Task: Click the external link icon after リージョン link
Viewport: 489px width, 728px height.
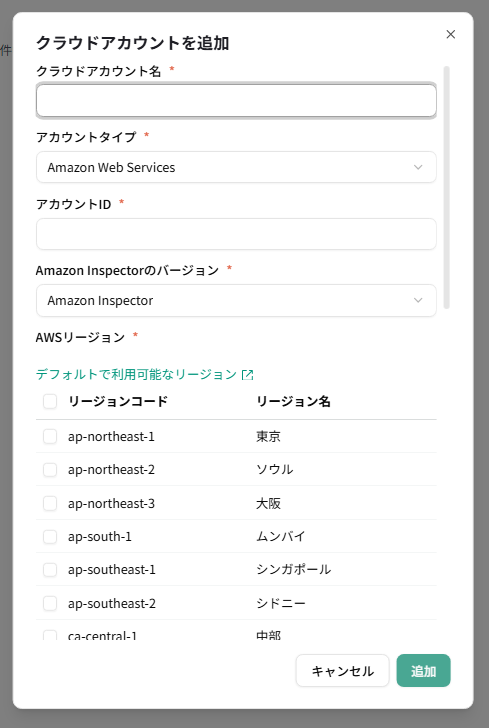Action: (x=248, y=375)
